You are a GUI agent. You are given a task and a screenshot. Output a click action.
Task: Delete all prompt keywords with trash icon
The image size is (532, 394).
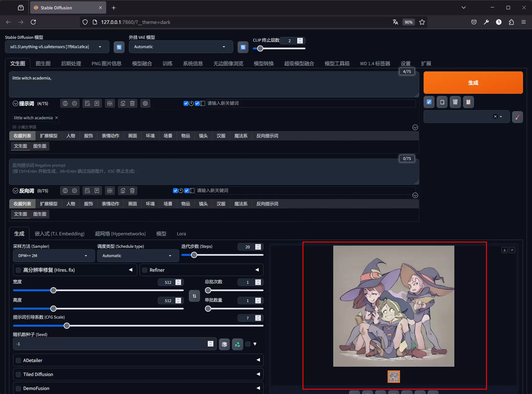(x=132, y=103)
